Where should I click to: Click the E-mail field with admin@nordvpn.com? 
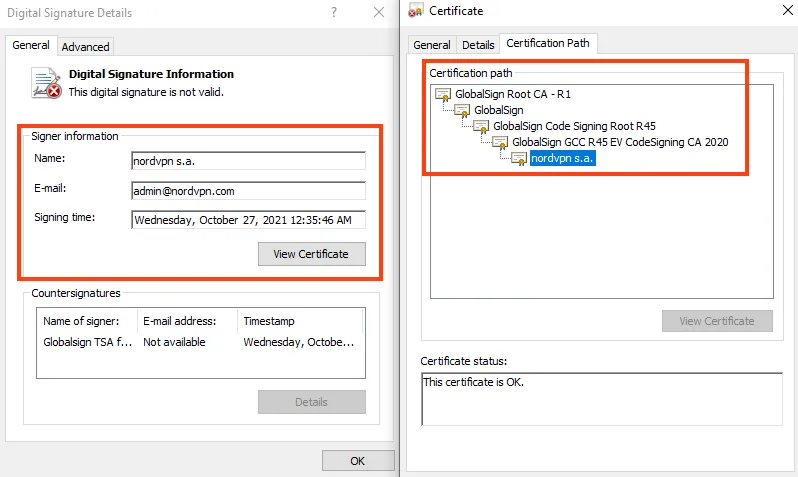coord(248,191)
